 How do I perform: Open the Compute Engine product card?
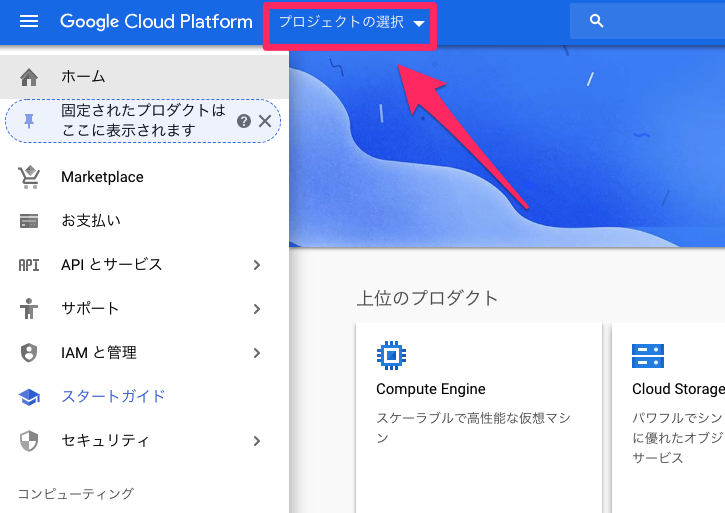(478, 400)
